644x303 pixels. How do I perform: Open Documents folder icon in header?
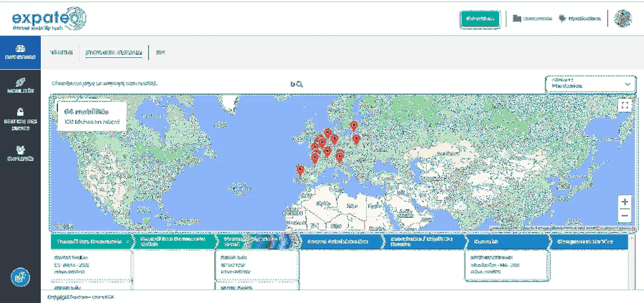517,18
